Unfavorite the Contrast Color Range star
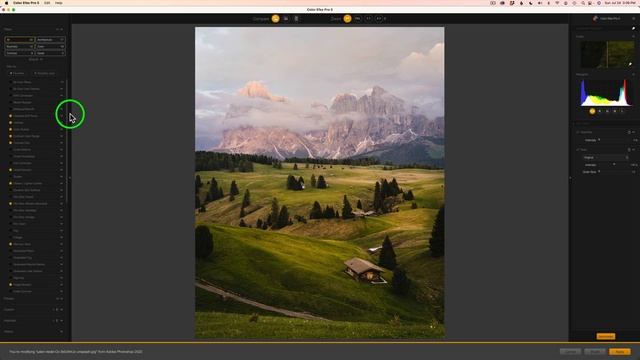 click(11, 136)
